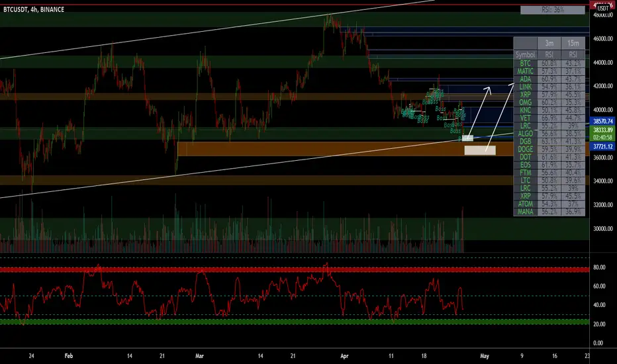Click the green 38333.89 current price label
This screenshot has height=364, width=617.
[603, 130]
